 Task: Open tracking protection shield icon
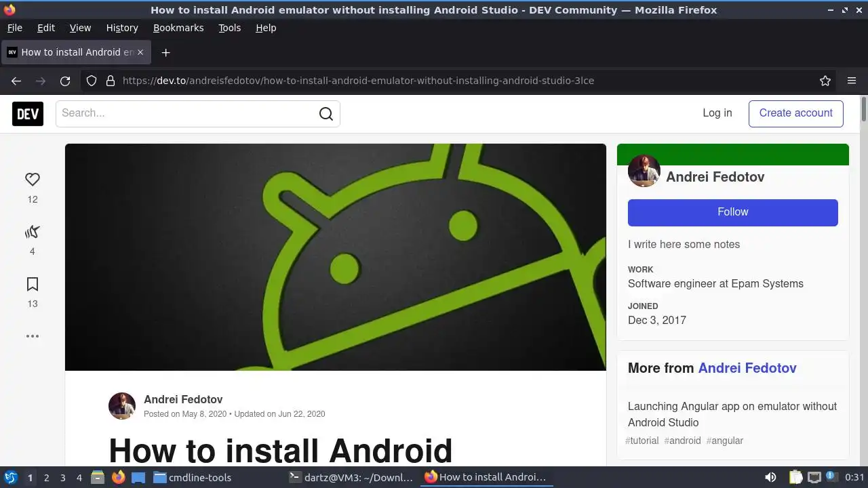pyautogui.click(x=92, y=81)
